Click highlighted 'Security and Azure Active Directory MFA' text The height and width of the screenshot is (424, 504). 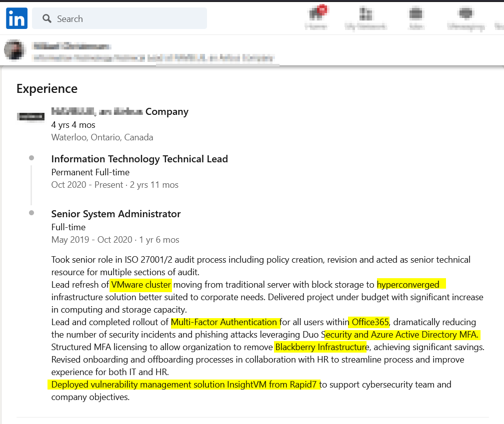coord(401,335)
